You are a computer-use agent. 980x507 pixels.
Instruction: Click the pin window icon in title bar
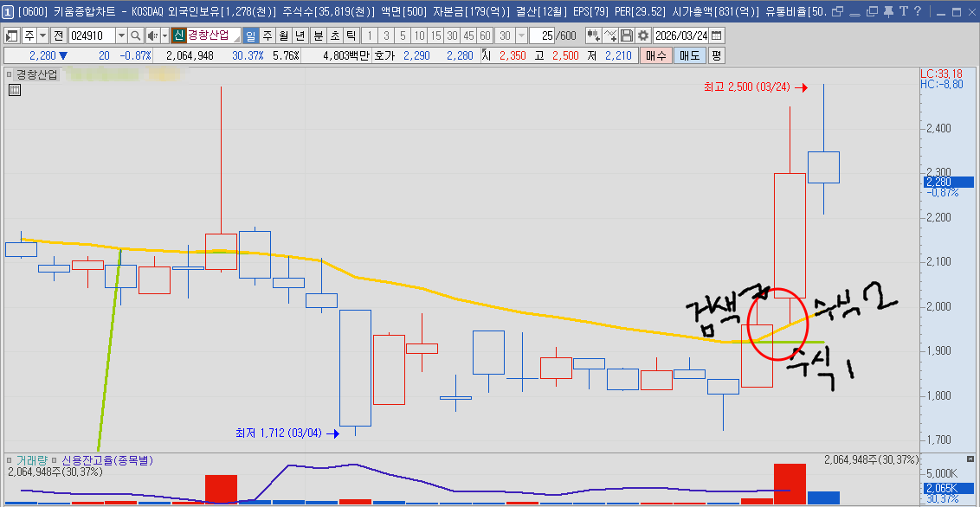click(x=887, y=11)
